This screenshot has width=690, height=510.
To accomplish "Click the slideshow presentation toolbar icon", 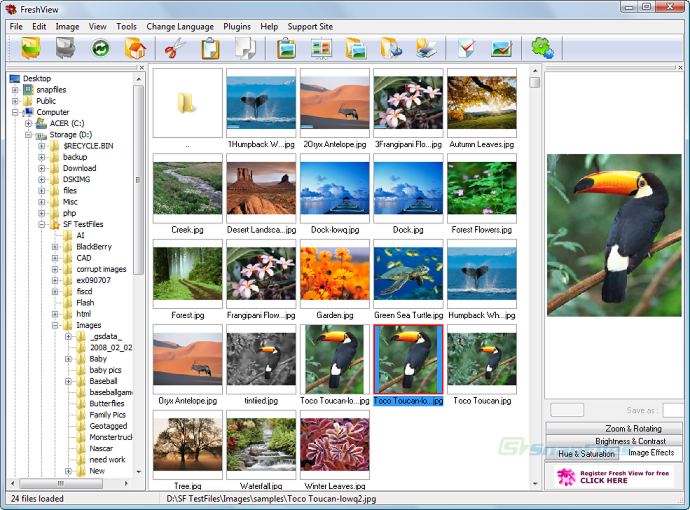I will (x=321, y=48).
